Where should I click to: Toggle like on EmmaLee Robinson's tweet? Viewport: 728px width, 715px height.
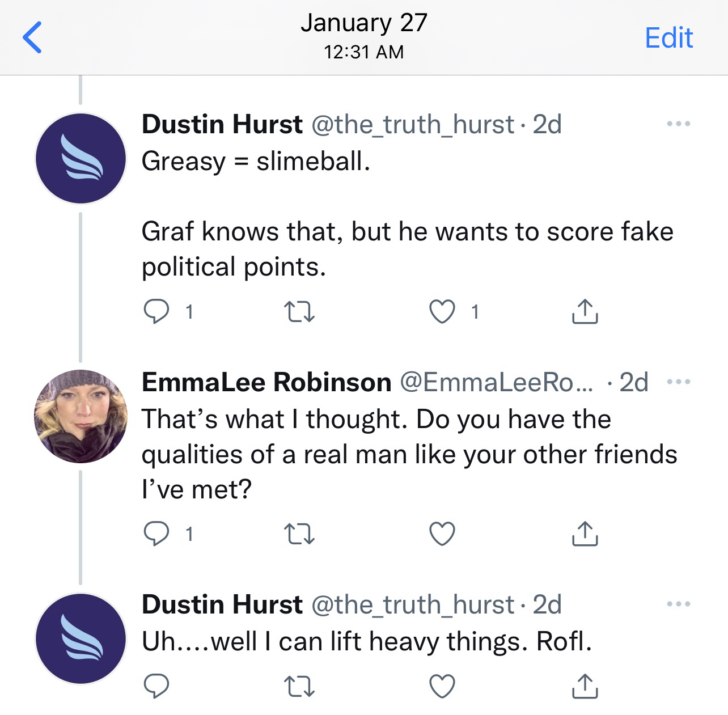pos(443,532)
